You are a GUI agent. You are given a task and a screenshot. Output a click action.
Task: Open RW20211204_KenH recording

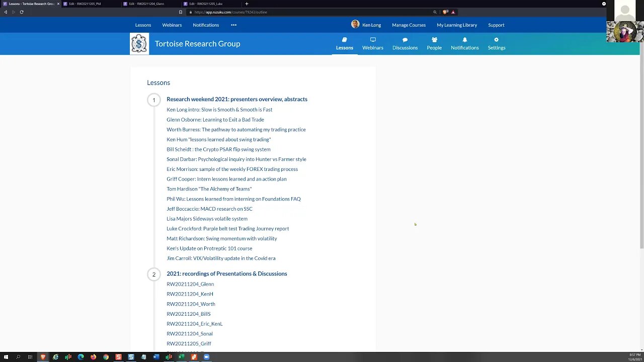click(x=190, y=294)
